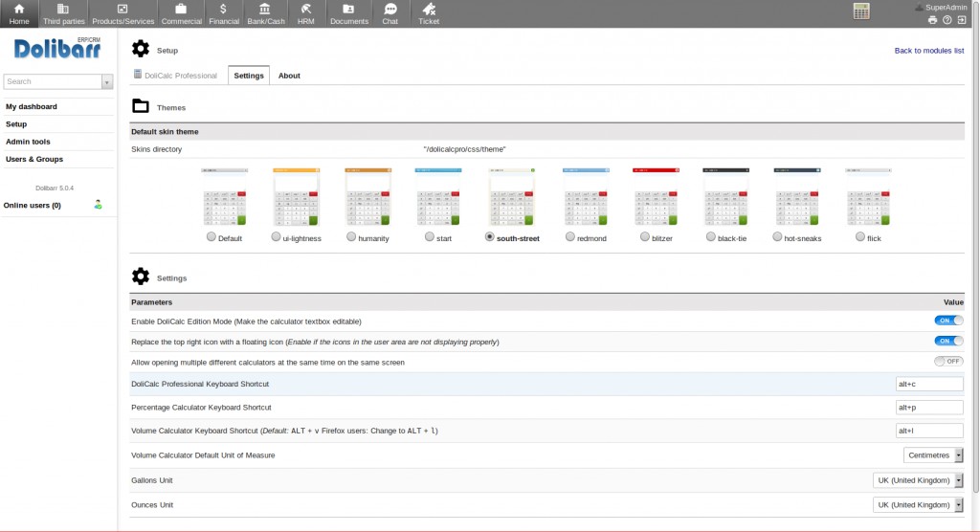Open My dashboard in left menu

[32, 107]
